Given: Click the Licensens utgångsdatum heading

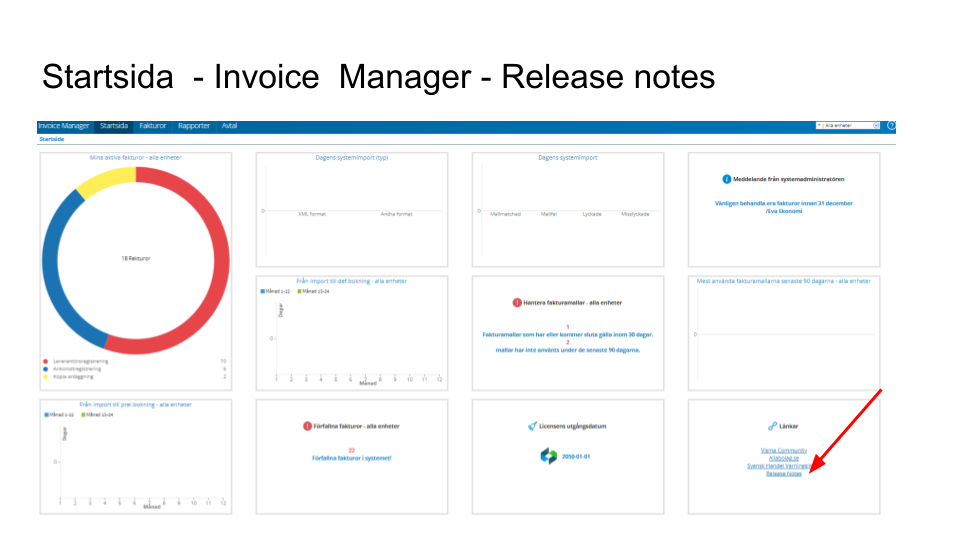Looking at the screenshot, I should 572,426.
